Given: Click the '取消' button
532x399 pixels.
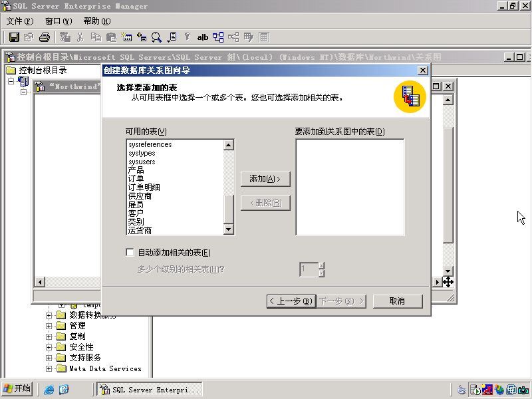Looking at the screenshot, I should click(398, 301).
